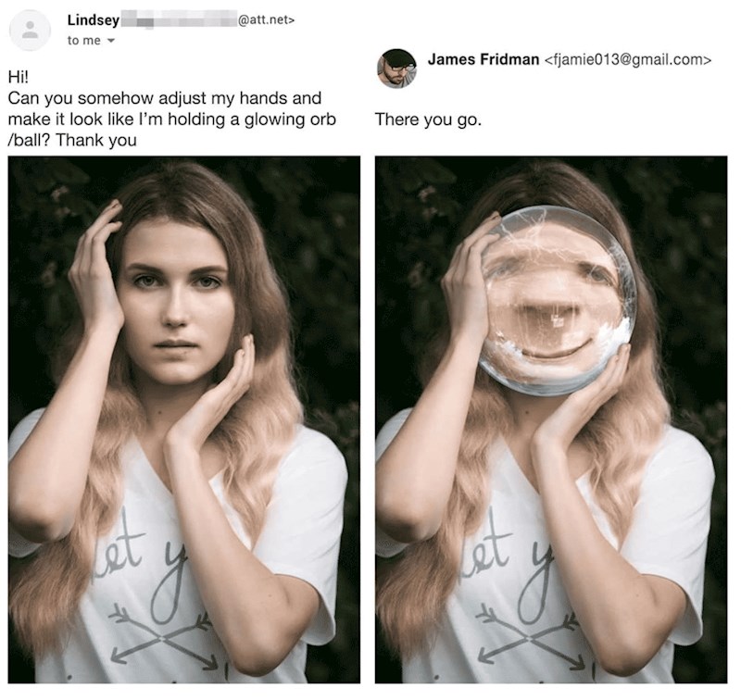Click the sender name Lindsey

tap(89, 19)
